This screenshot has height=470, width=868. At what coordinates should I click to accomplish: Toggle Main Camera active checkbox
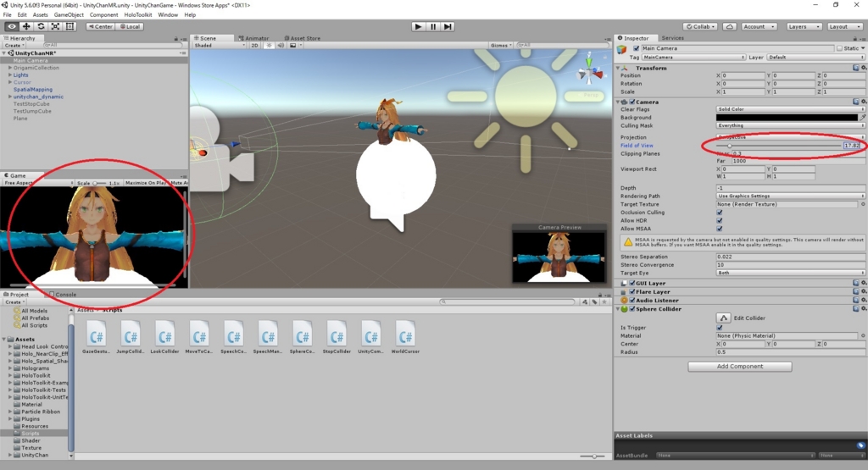[637, 48]
